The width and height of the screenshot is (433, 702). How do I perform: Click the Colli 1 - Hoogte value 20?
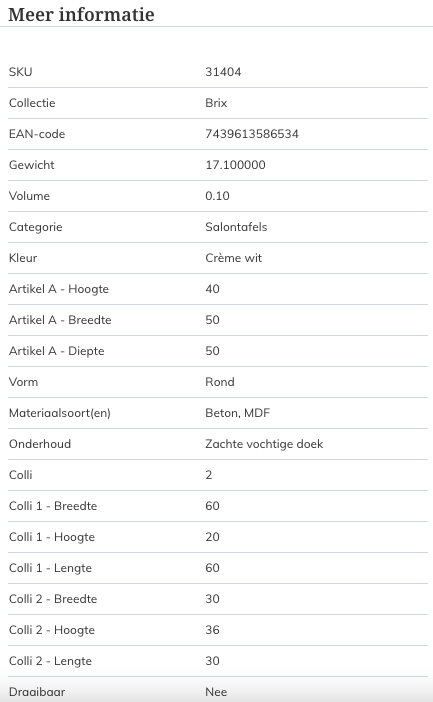pos(212,537)
